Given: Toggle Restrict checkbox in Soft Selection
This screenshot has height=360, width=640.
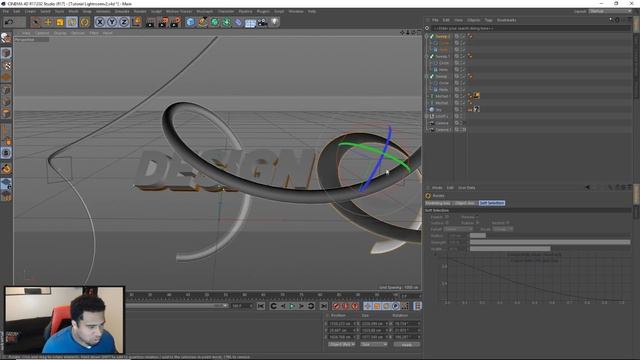Looking at the screenshot, I should pos(507,223).
